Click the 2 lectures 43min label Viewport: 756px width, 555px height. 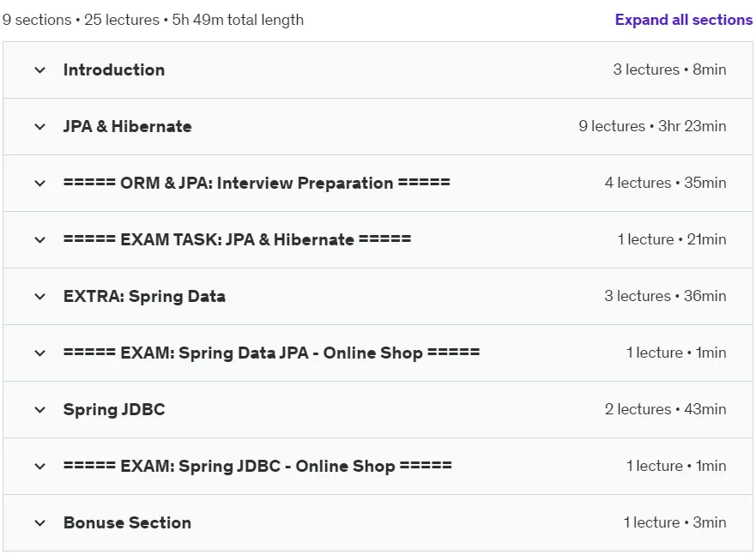[665, 409]
